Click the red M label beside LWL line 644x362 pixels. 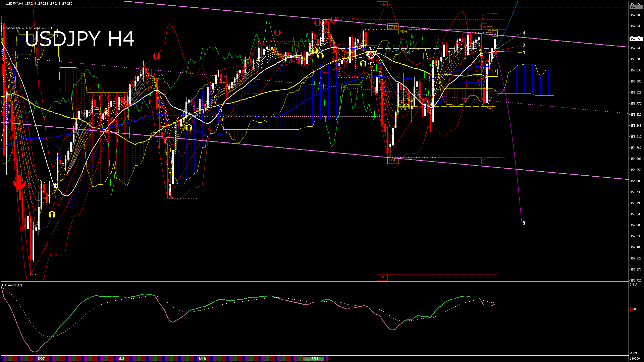tap(484, 161)
